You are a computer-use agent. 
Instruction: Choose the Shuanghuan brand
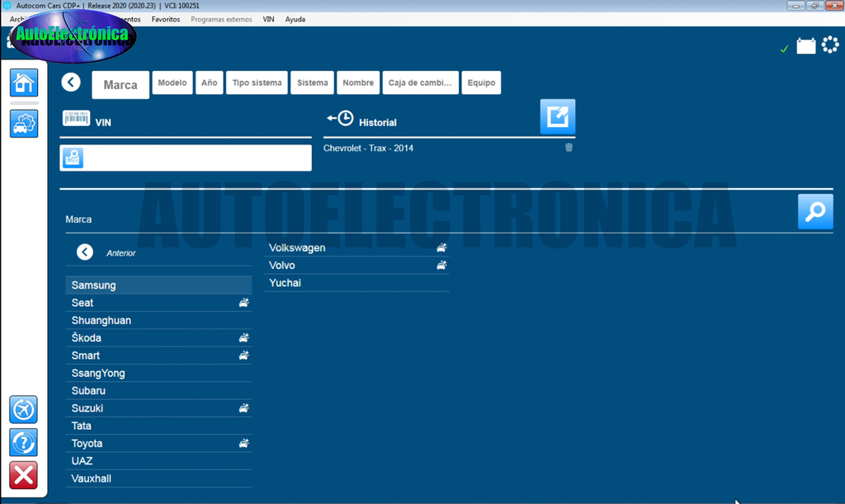[159, 320]
